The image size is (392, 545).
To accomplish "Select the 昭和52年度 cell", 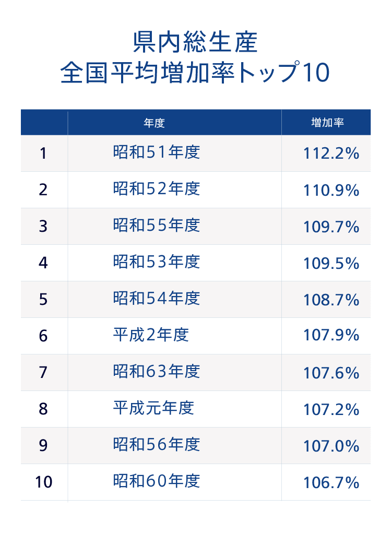I will click(157, 189).
